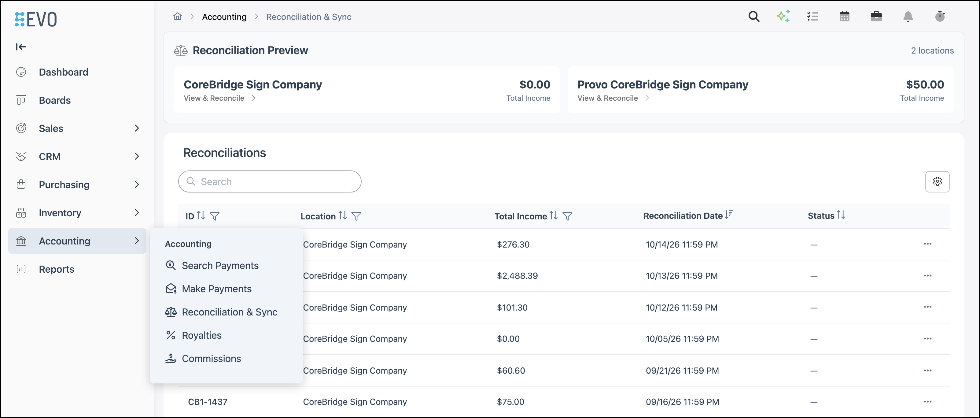
Task: Click the EVO logo
Action: [x=36, y=19]
